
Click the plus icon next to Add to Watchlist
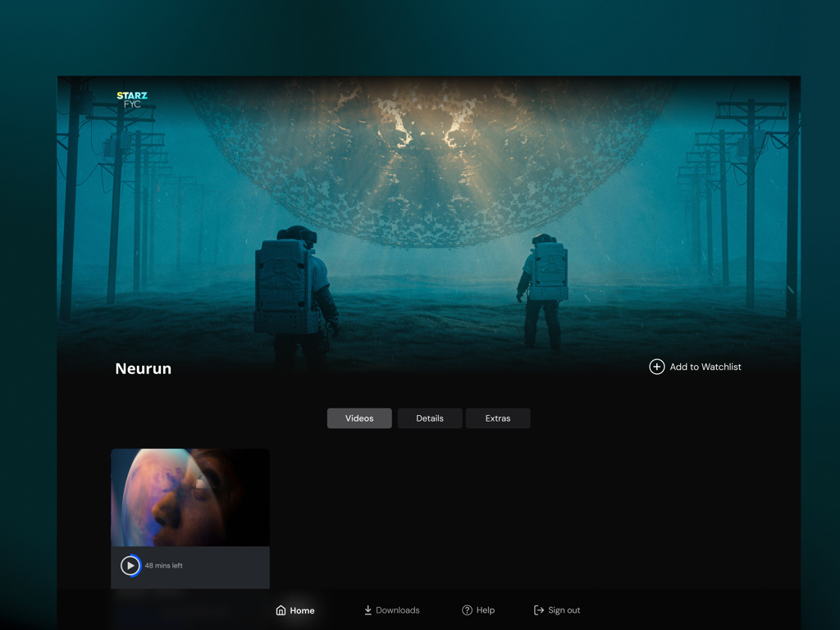click(656, 367)
